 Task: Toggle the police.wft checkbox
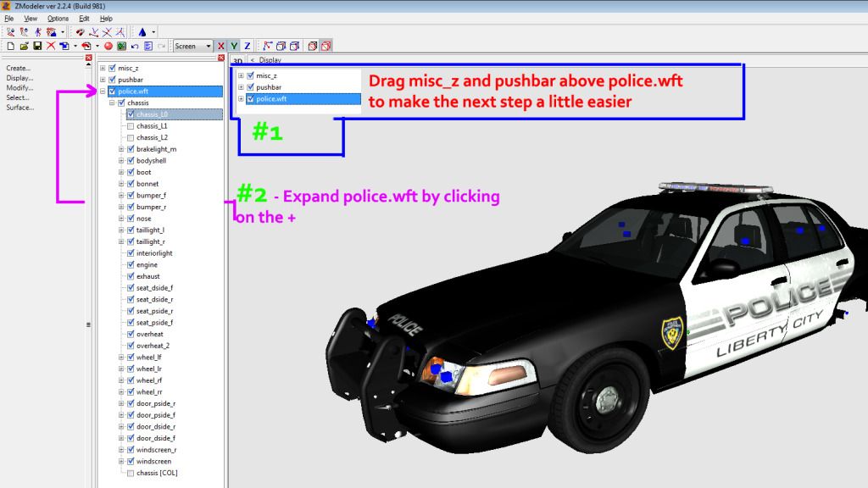[113, 91]
